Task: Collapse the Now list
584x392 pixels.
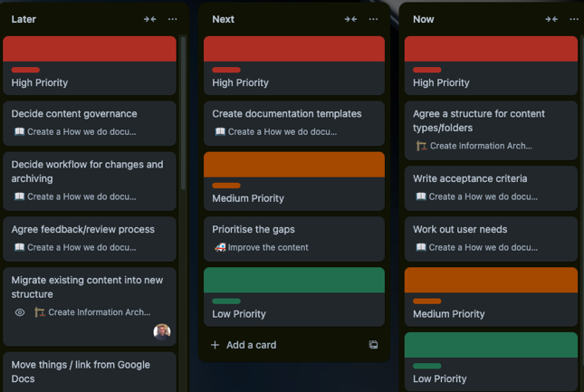Action: coord(551,19)
